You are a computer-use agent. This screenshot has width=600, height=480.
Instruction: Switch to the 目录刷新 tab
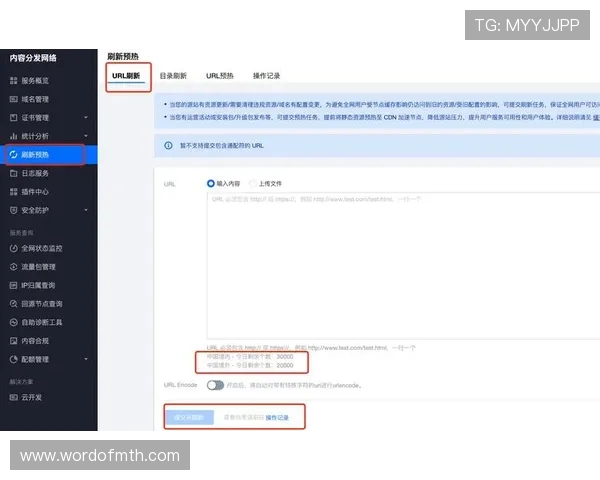click(174, 76)
